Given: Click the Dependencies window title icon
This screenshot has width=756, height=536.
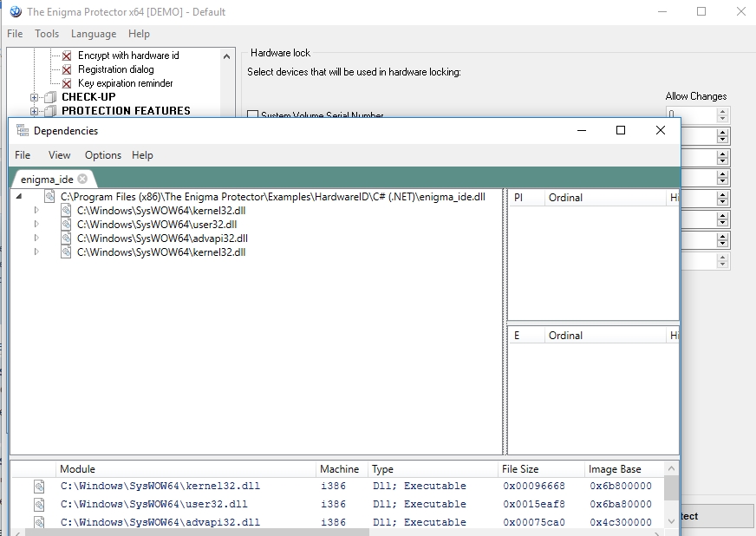Looking at the screenshot, I should coord(23,130).
